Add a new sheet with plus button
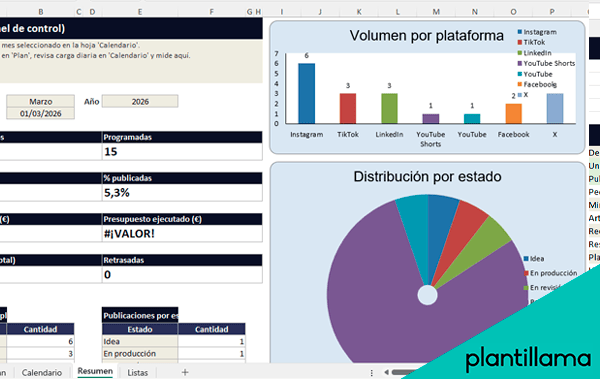Screen dimensions: 600x379 click(185, 372)
